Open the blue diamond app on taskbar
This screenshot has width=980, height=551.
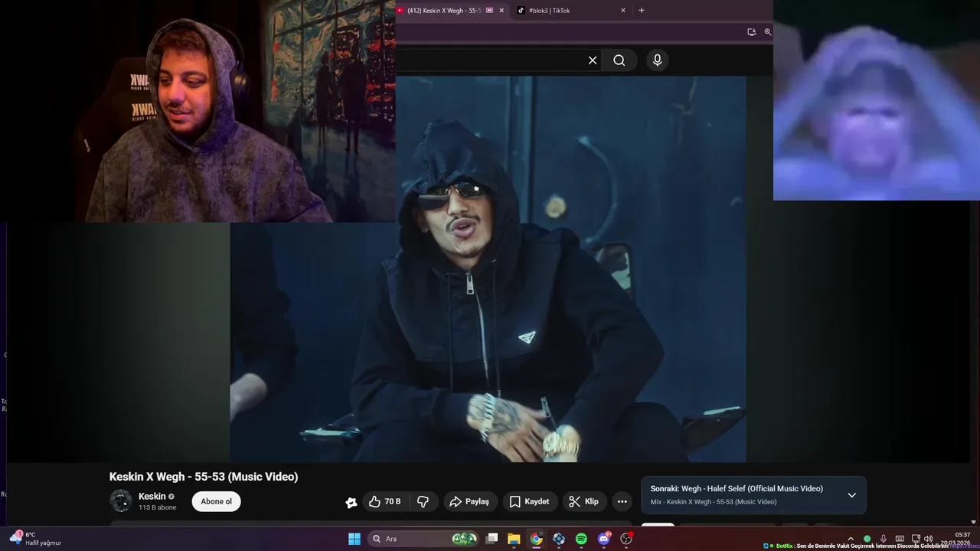[559, 539]
